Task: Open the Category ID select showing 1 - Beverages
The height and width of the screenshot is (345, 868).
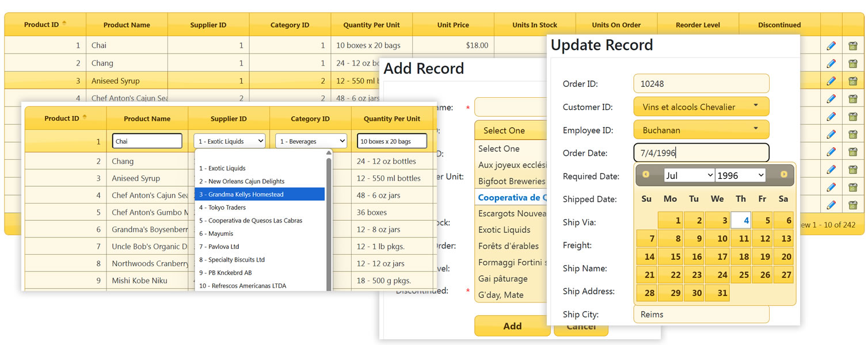Action: coord(311,141)
